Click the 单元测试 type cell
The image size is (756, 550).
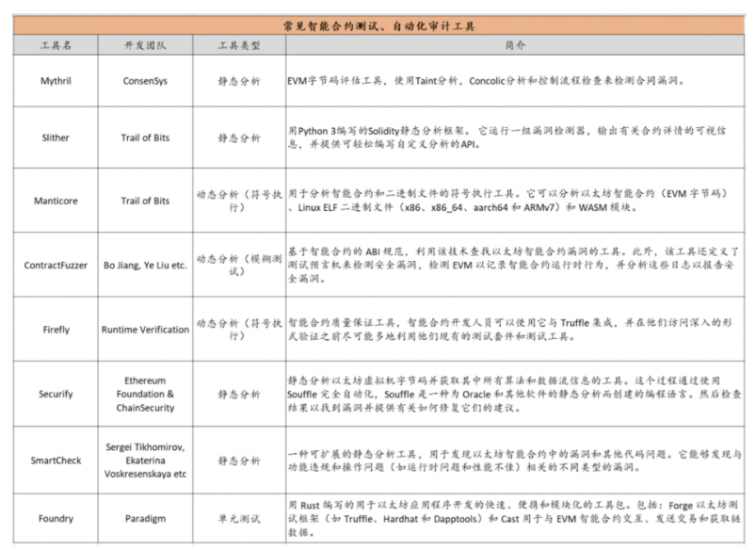point(239,519)
